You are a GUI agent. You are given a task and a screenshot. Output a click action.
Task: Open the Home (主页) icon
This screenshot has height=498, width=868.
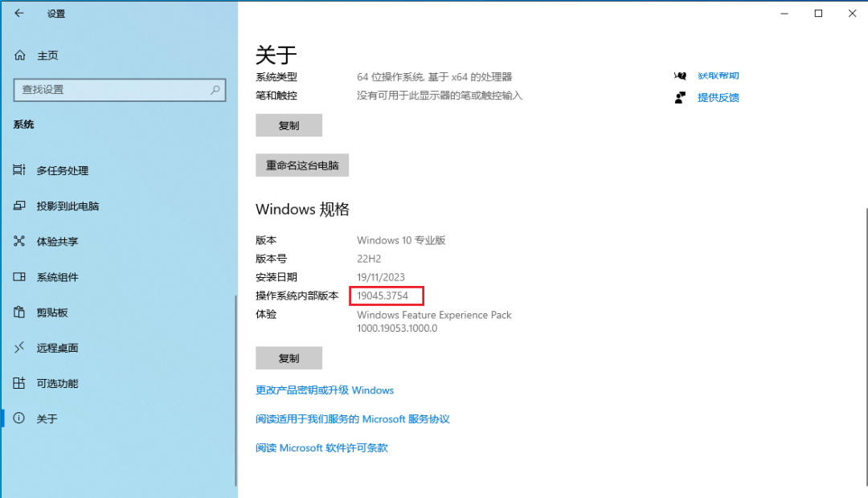20,55
